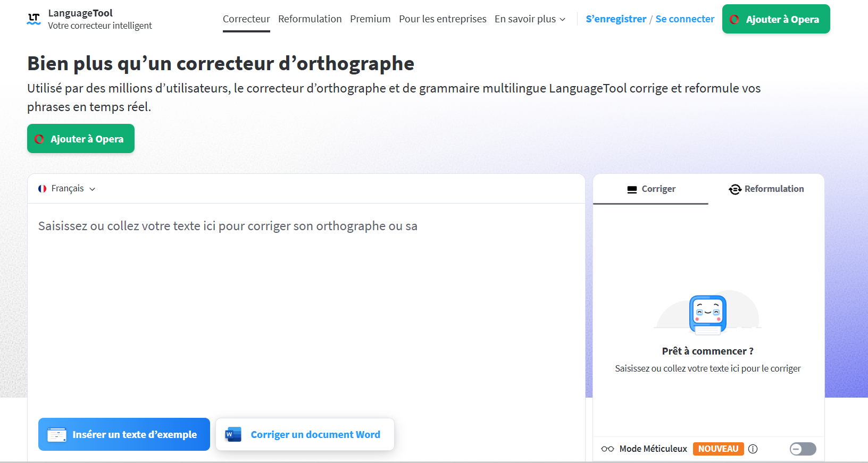The height and width of the screenshot is (463, 868).
Task: Click the Se connecter link
Action: point(685,19)
